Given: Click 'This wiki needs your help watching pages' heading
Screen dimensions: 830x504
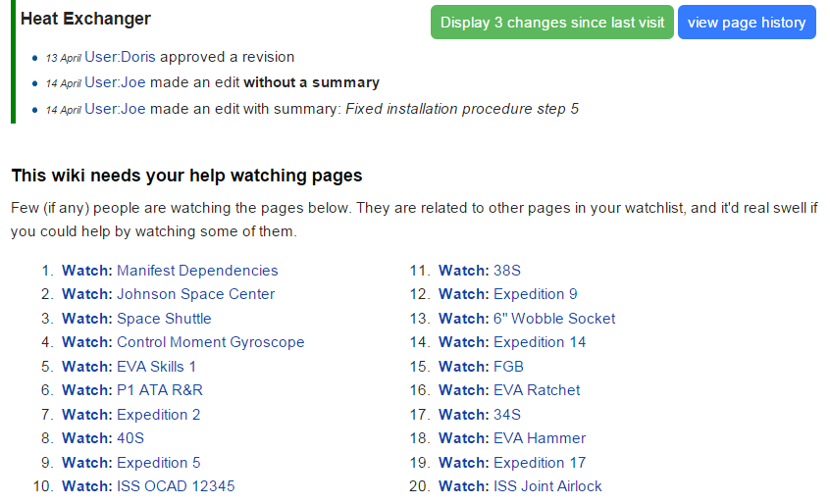Looking at the screenshot, I should [x=186, y=176].
